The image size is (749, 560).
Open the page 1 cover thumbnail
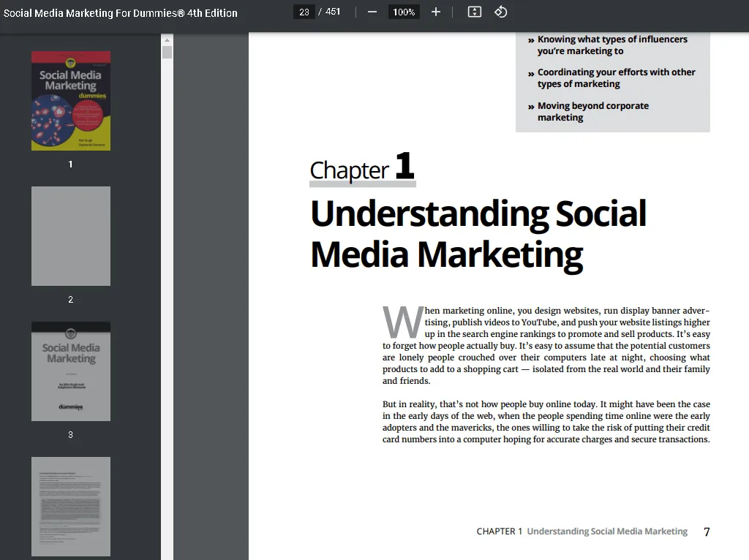coord(71,101)
